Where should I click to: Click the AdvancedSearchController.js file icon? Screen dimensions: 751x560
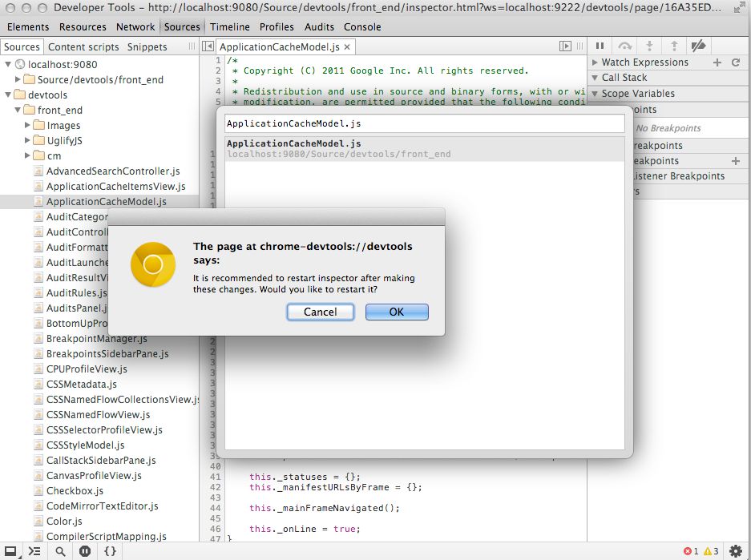pos(38,171)
